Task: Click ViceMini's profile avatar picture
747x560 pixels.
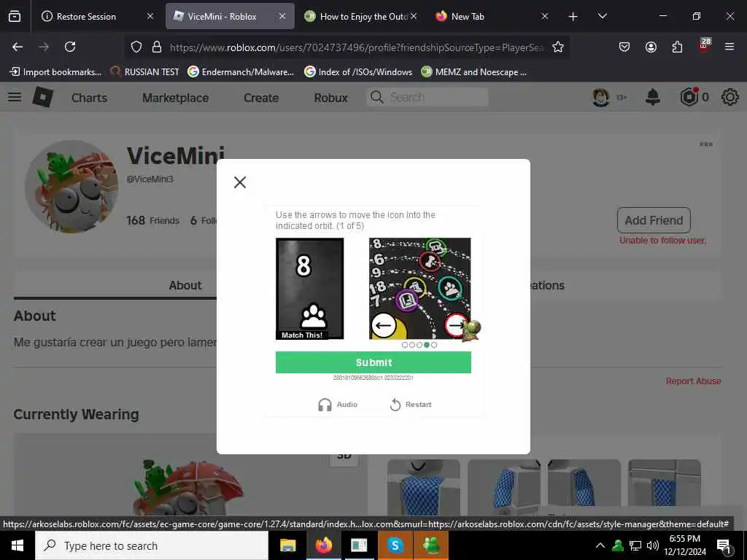Action: pos(71,187)
